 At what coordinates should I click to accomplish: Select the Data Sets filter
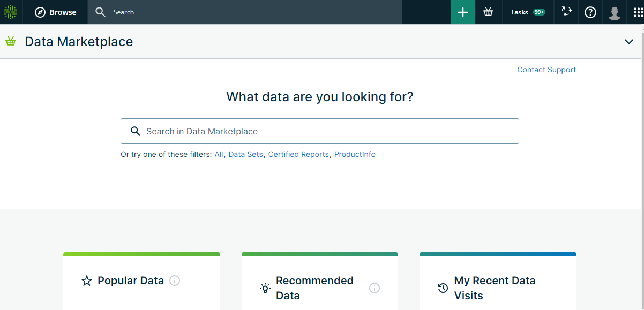coord(245,154)
